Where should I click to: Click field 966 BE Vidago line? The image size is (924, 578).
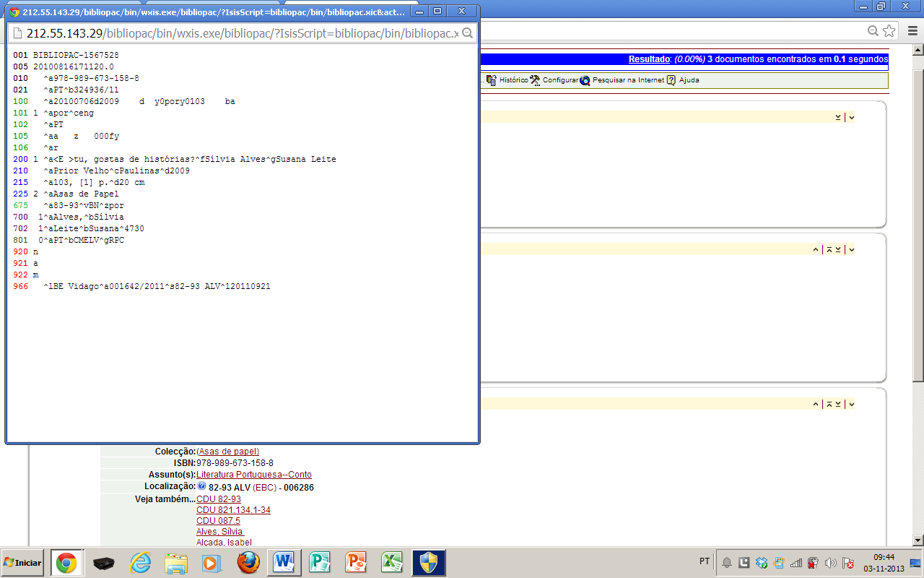[x=141, y=287]
